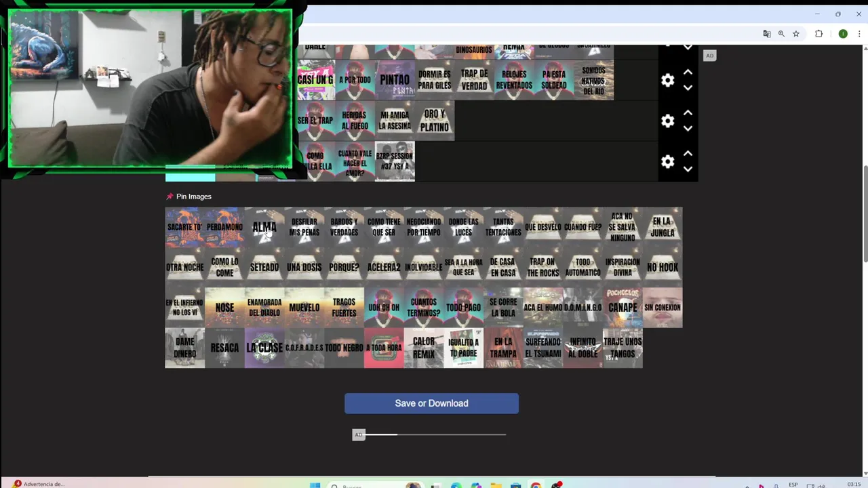This screenshot has height=488, width=868.
Task: Move the CASI UN G row up
Action: [x=688, y=72]
